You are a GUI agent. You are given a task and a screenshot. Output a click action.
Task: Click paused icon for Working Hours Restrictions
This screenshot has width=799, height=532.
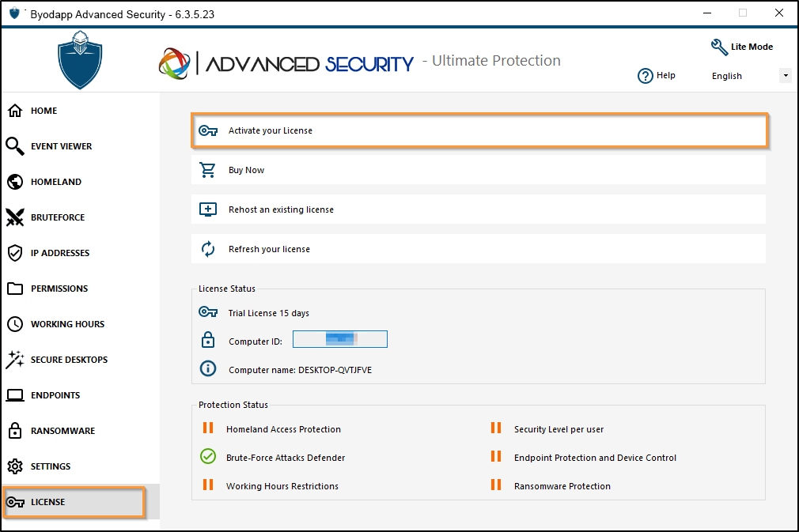pyautogui.click(x=208, y=485)
